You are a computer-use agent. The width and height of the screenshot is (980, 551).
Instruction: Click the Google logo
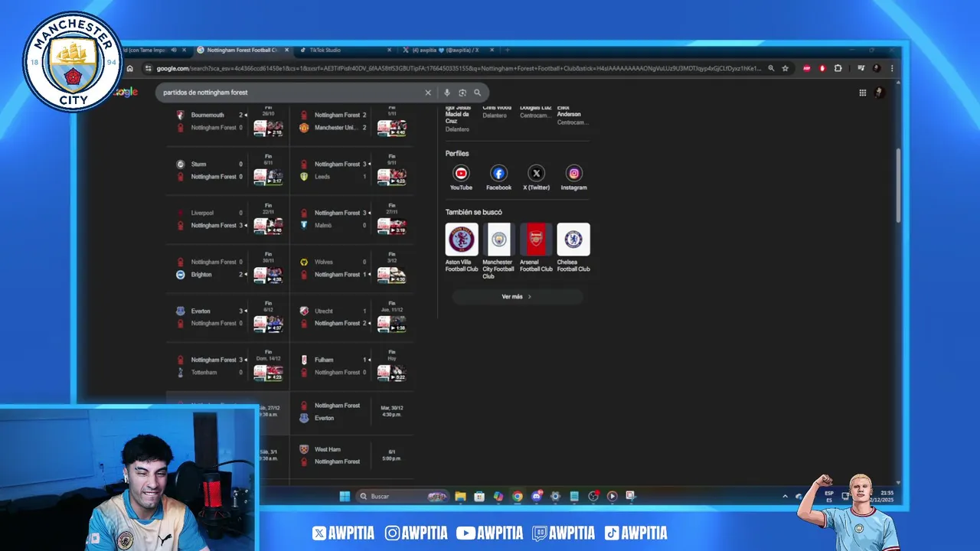(x=126, y=92)
